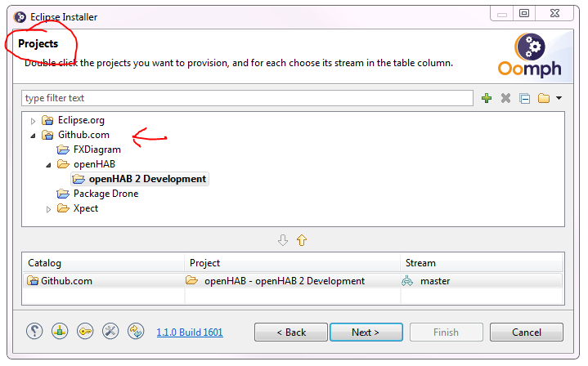
Task: Open the catalogs folder icon
Action: click(x=544, y=98)
